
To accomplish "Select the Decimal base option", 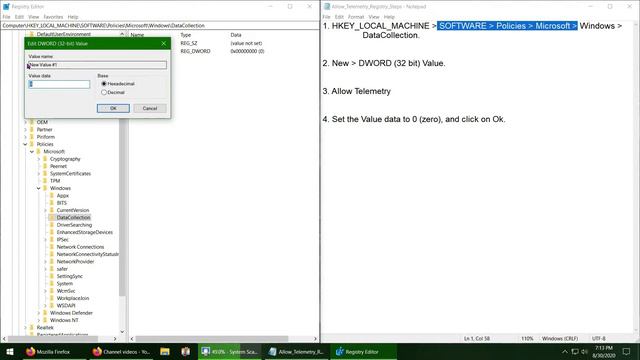I will (104, 93).
